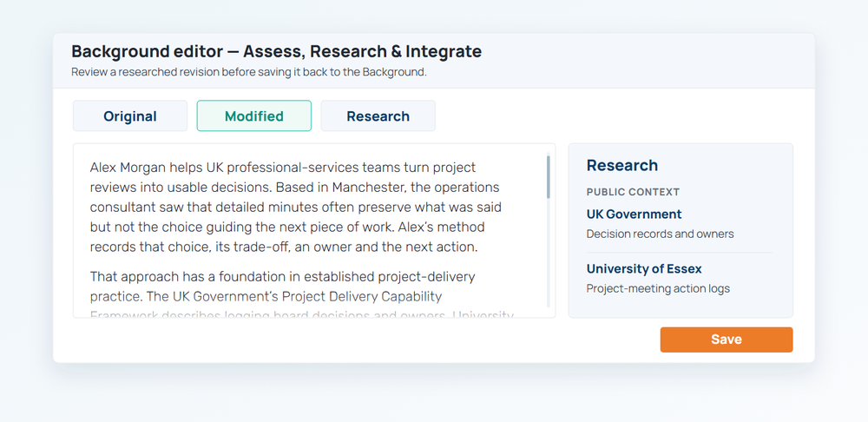Click the paragraph beginning "That approach has a foundation"
The height and width of the screenshot is (422, 868).
click(302, 296)
